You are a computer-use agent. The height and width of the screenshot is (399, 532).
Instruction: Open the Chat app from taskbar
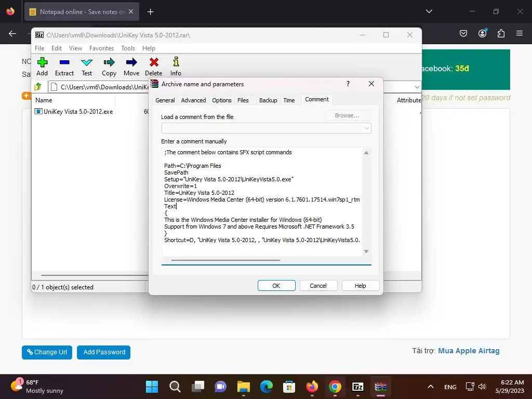pos(220,387)
